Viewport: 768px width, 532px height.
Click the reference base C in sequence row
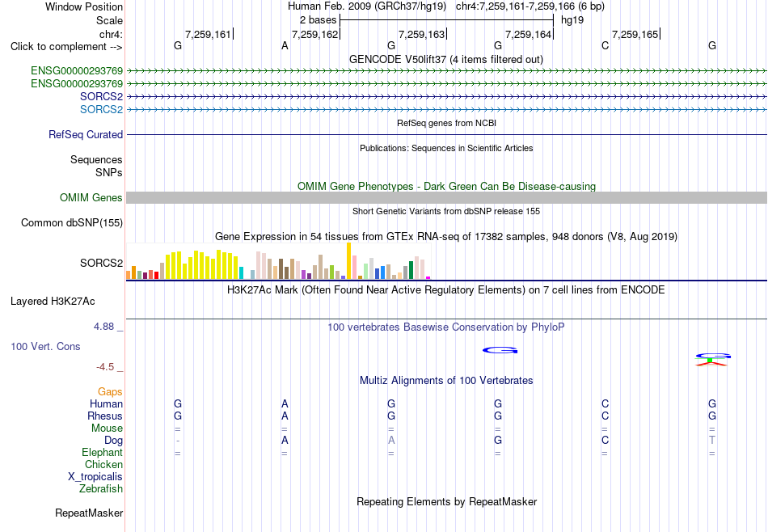coord(605,46)
